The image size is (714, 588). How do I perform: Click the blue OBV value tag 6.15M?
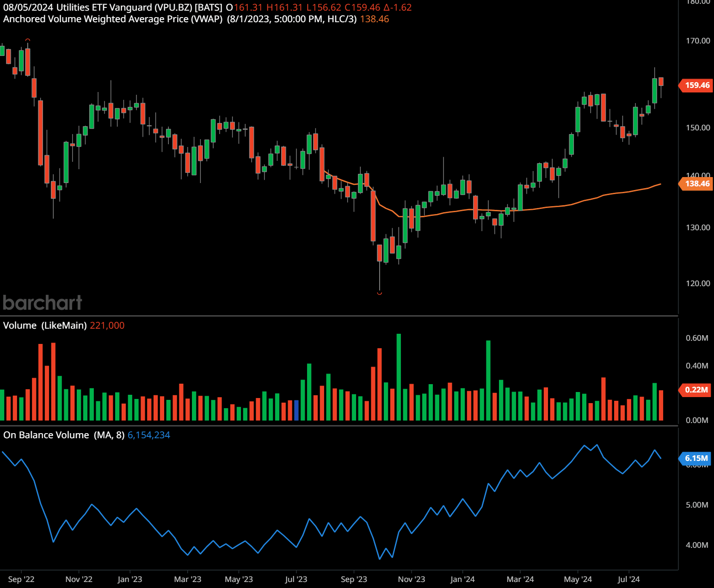(x=696, y=458)
